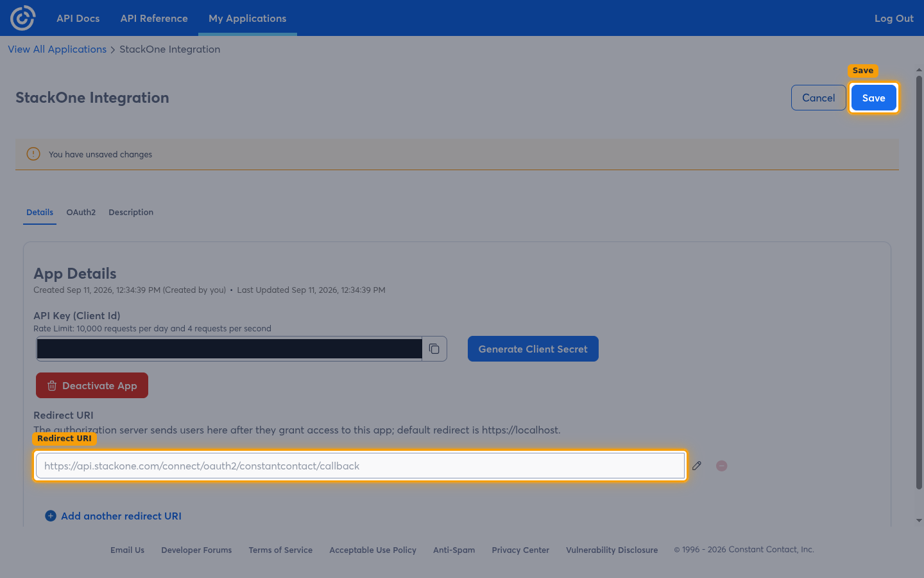Click 'You have unsaved changes' notice text
Screen dimensions: 924x578
tap(101, 154)
